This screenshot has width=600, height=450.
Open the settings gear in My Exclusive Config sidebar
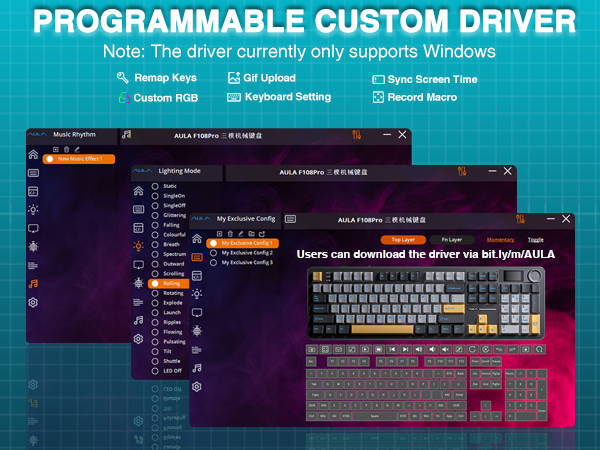pos(197,386)
